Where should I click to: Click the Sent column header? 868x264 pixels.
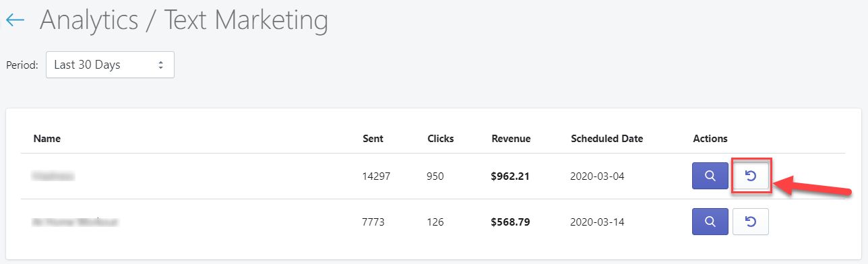(x=373, y=139)
